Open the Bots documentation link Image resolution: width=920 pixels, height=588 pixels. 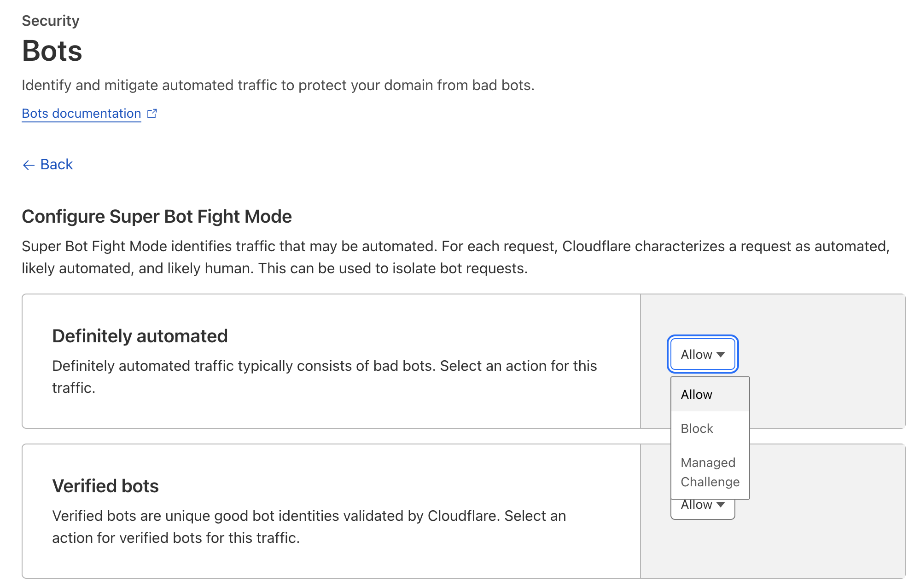click(82, 113)
